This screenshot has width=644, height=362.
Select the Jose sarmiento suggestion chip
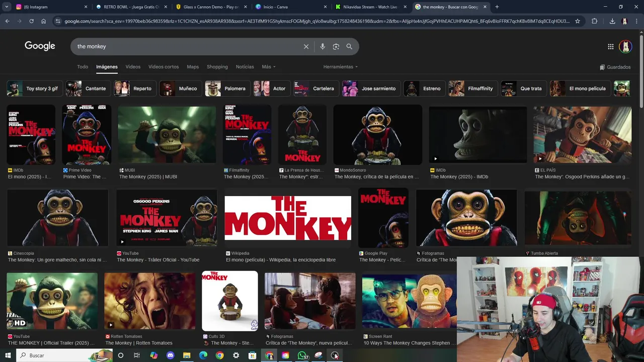(371, 88)
